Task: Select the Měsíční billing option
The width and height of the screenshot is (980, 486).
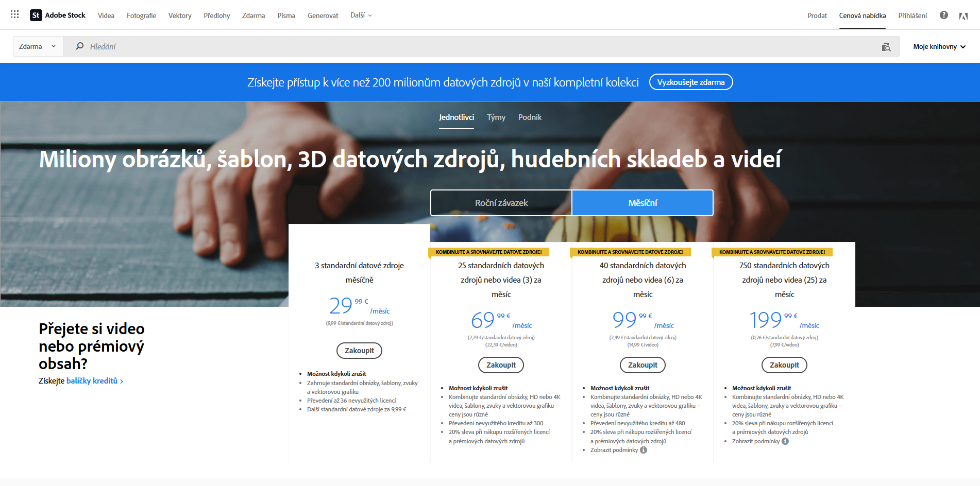Action: (643, 203)
